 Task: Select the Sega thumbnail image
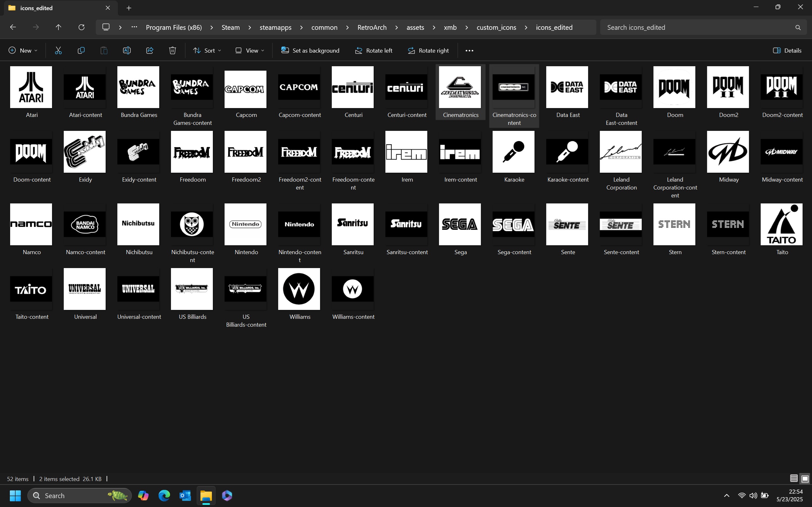pos(460,224)
